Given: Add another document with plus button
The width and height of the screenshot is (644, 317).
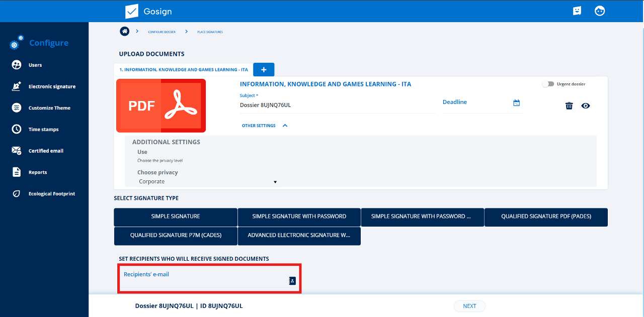Looking at the screenshot, I should click(264, 70).
